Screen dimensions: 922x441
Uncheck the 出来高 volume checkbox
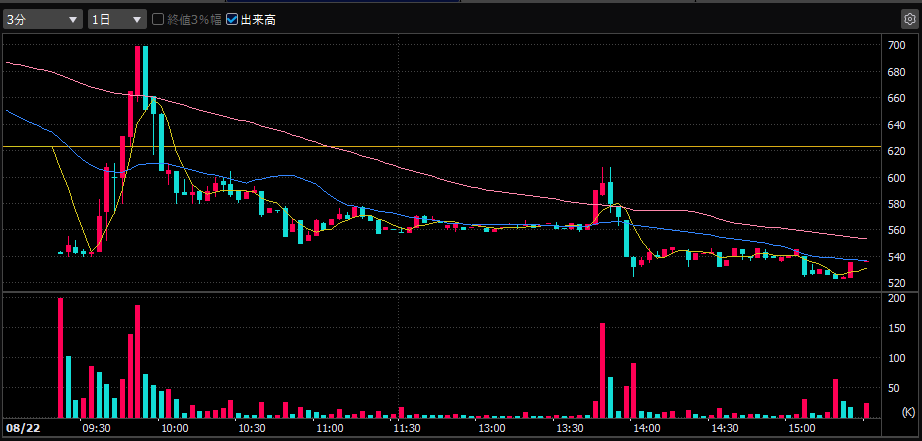click(232, 19)
